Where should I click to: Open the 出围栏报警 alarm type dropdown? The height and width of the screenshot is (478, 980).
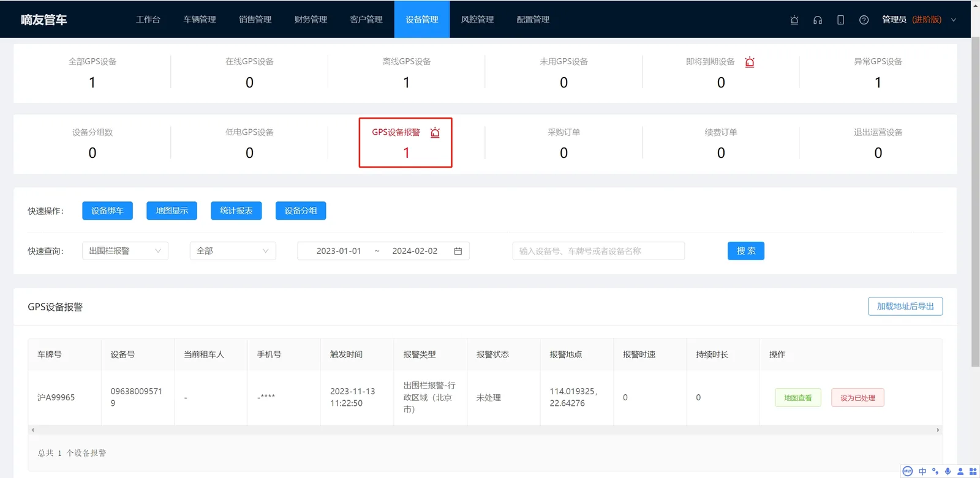coord(125,251)
